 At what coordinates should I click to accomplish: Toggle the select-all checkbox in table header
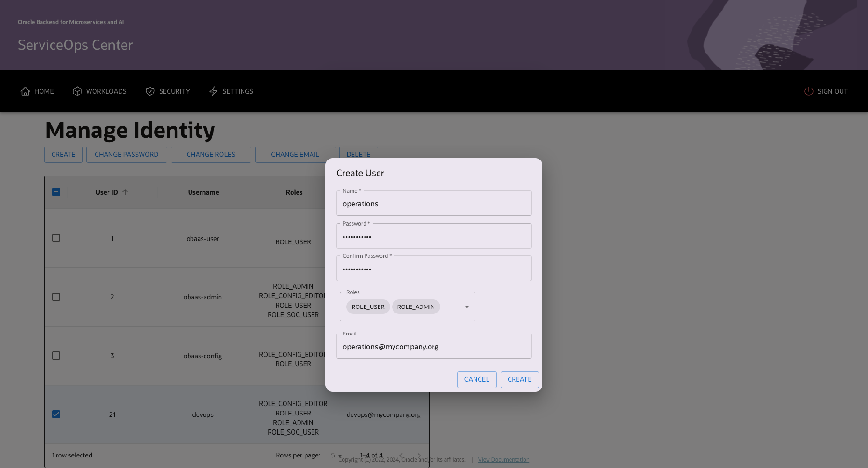coord(56,192)
